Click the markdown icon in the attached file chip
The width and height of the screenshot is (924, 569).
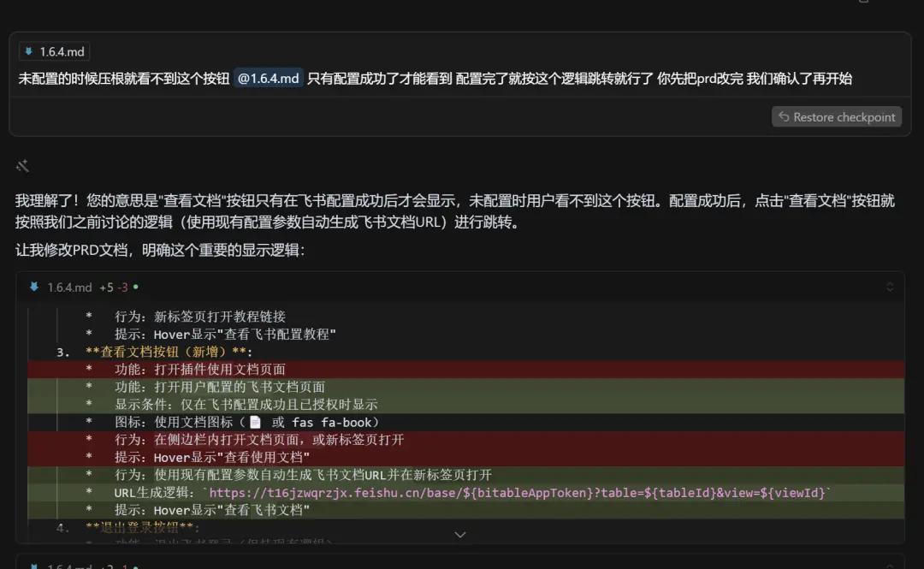point(30,52)
